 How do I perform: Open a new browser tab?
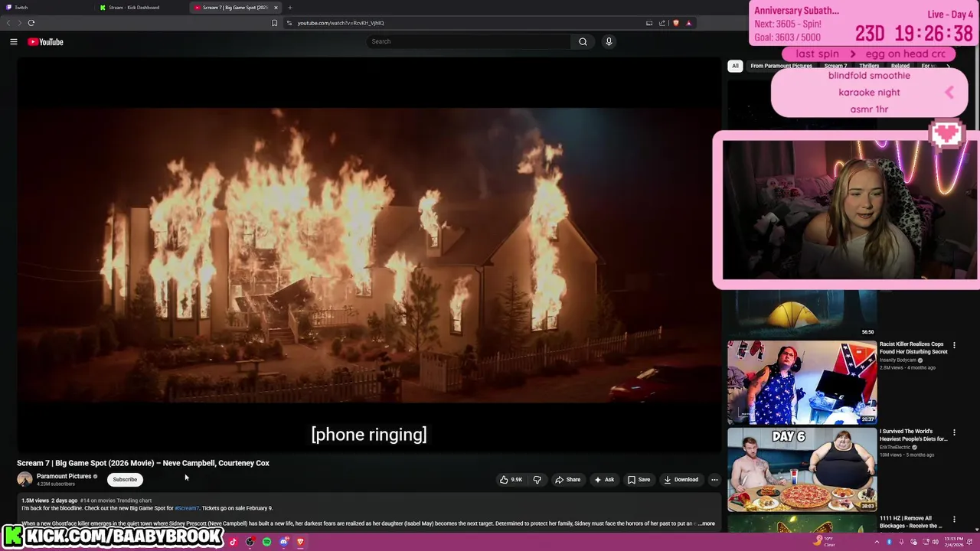click(x=289, y=8)
